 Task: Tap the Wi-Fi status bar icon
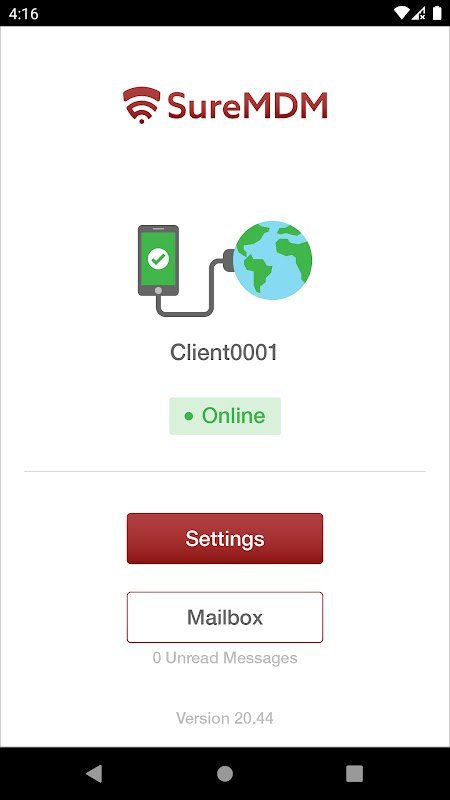coord(403,13)
